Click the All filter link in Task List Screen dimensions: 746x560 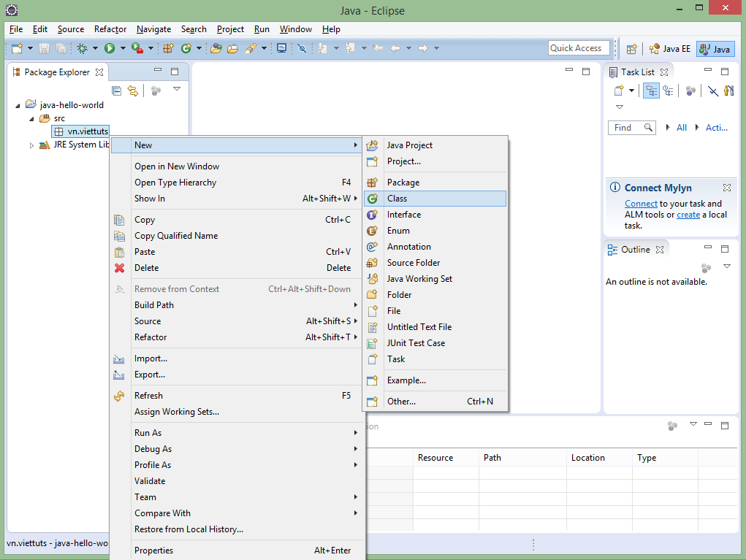click(x=681, y=127)
